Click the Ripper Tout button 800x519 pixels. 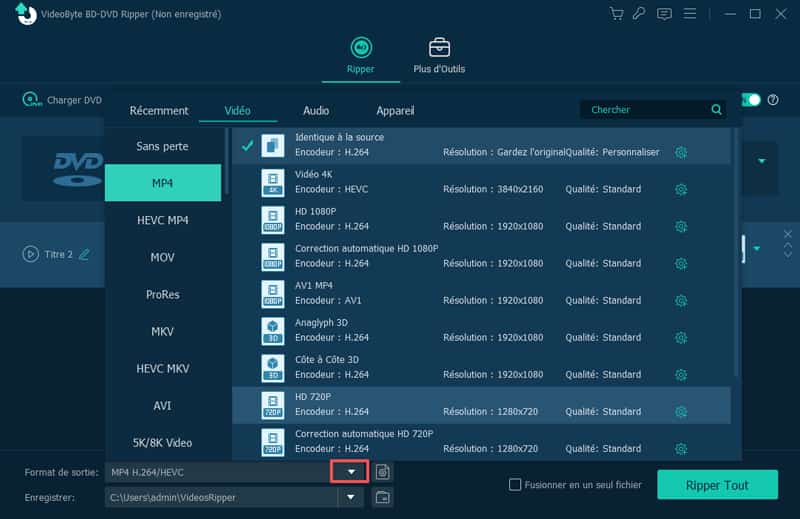pos(717,485)
